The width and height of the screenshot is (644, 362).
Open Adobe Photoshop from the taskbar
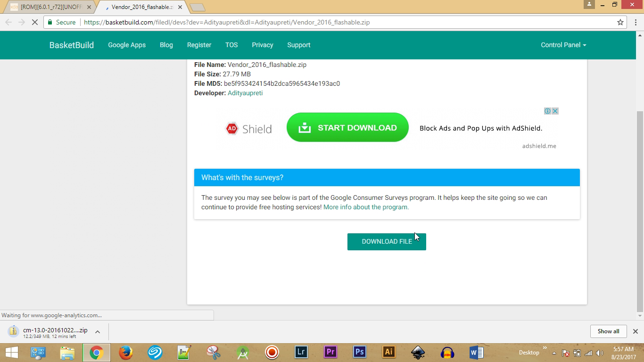coord(360,352)
